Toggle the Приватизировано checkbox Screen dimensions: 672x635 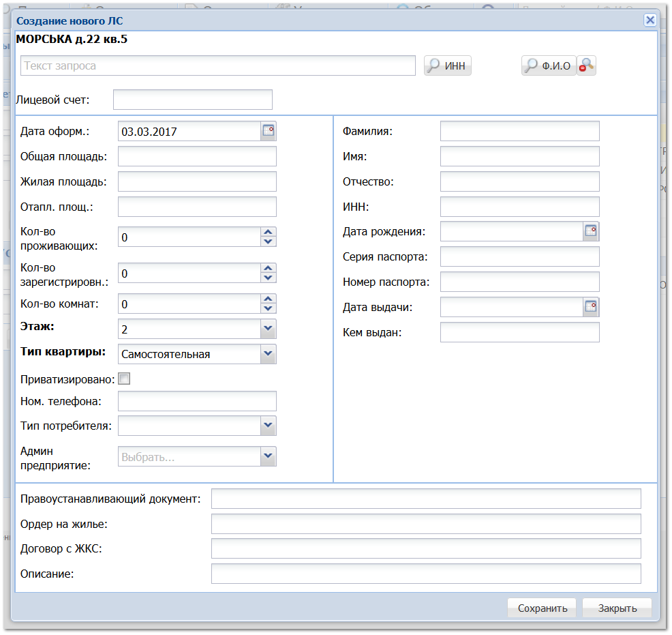click(x=124, y=379)
